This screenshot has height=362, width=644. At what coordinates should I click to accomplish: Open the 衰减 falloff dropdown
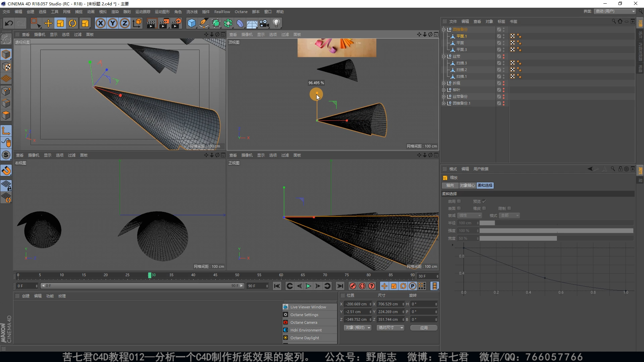point(470,216)
